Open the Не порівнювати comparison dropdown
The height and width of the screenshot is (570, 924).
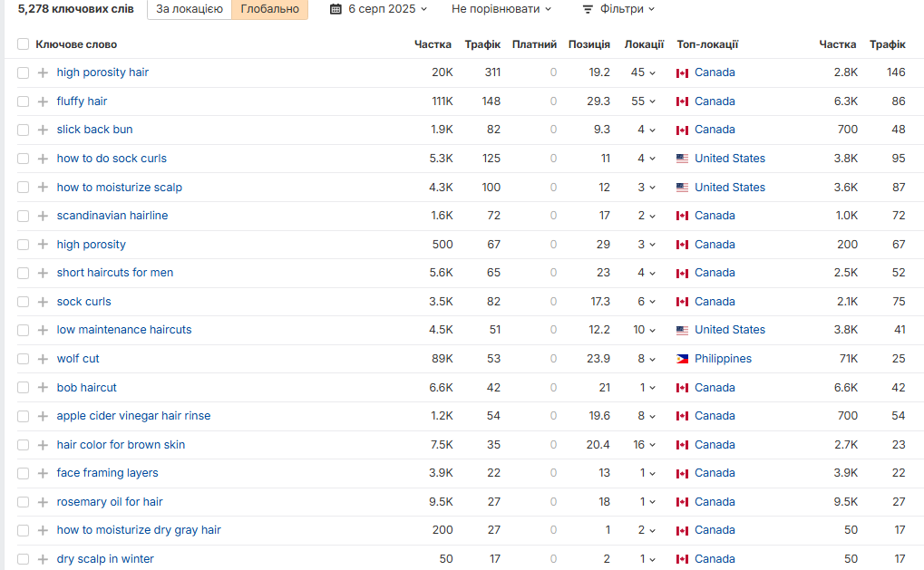[x=501, y=9]
